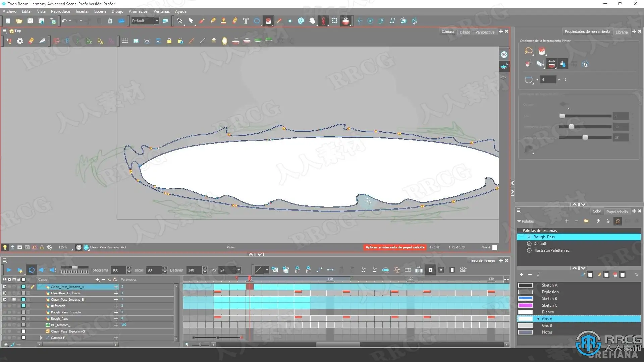The height and width of the screenshot is (362, 644).
Task: Open the Animación menu
Action: pos(138,11)
